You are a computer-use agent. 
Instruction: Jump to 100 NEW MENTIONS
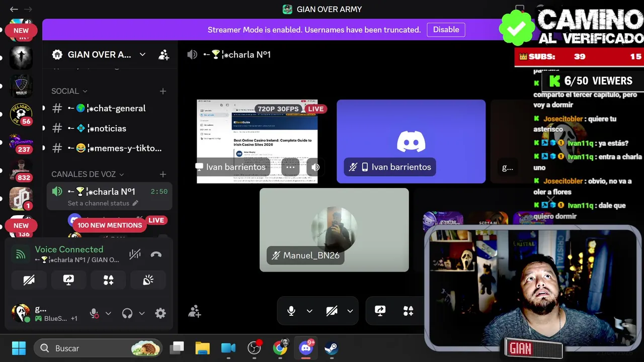coord(110,225)
